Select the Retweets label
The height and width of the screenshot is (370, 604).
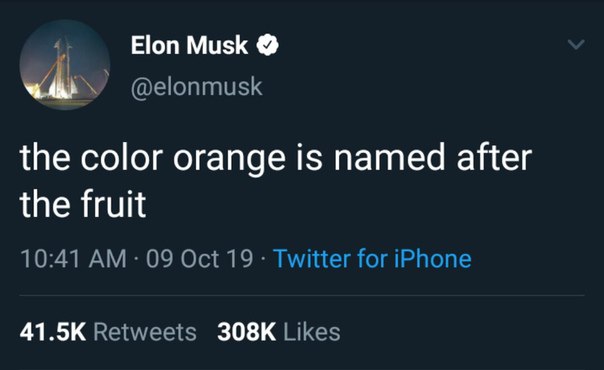point(145,332)
